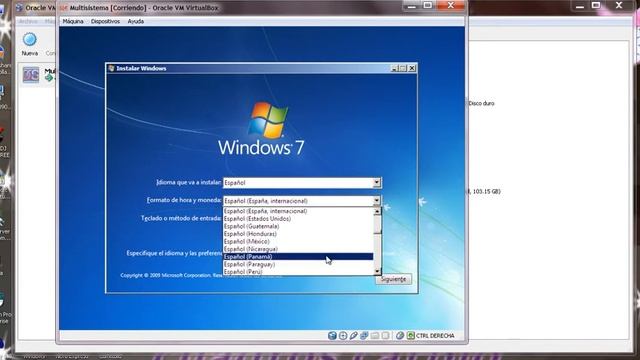Image resolution: width=640 pixels, height=360 pixels.
Task: Minimize the Instalar Windows dialog
Action: tap(394, 68)
